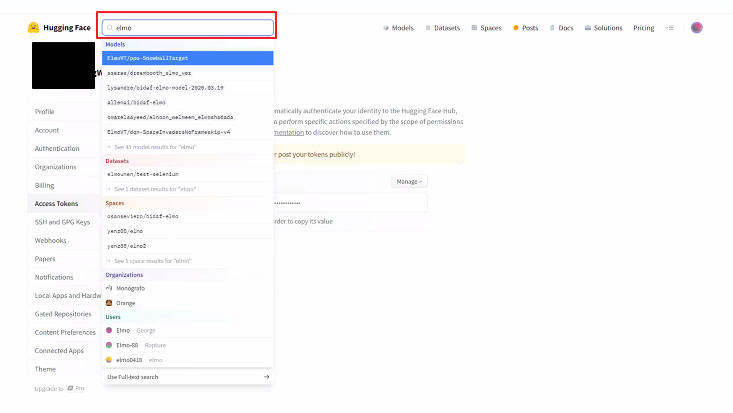The image size is (733, 413).
Task: Click the Orange organization logo
Action: click(109, 303)
